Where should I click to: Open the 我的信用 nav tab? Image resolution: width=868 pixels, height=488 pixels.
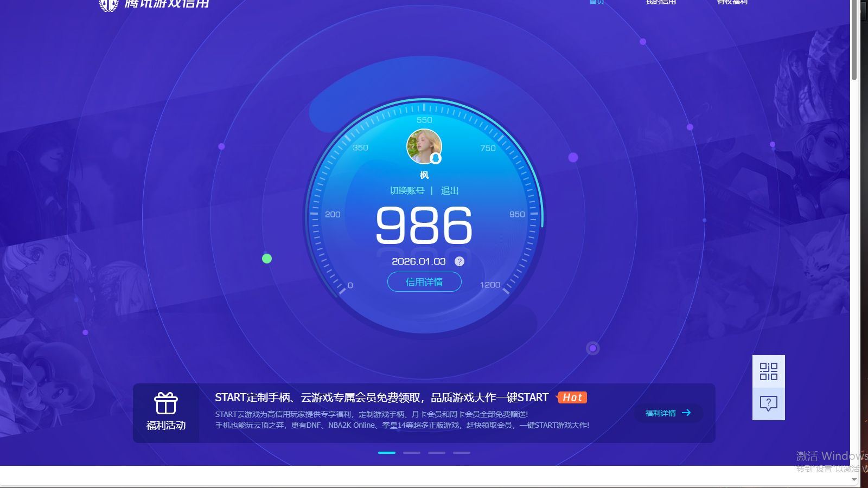click(660, 2)
